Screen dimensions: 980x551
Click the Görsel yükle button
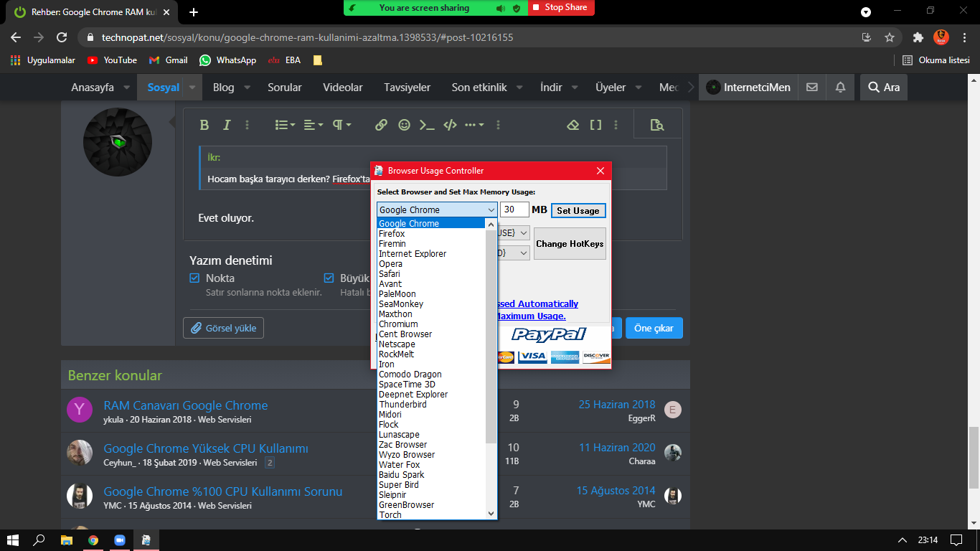[x=224, y=328]
